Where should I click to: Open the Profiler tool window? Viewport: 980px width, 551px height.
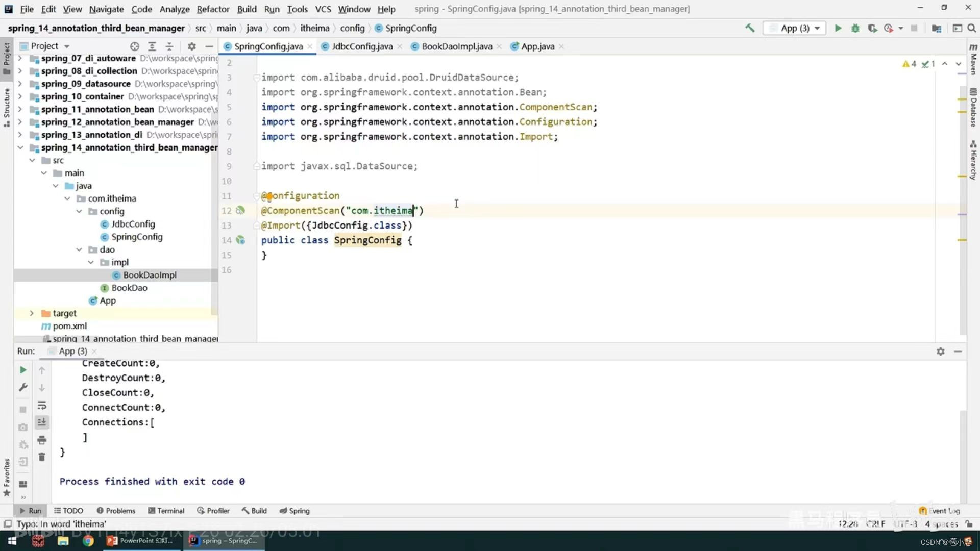[213, 511]
